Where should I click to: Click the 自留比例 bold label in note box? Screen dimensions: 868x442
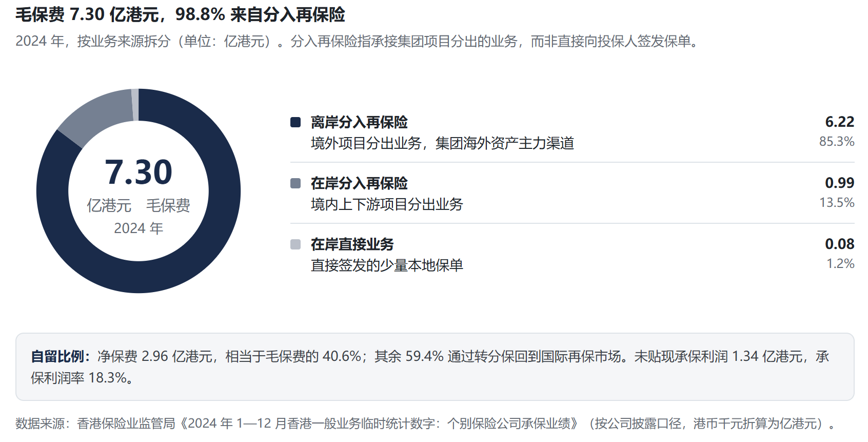pos(57,356)
